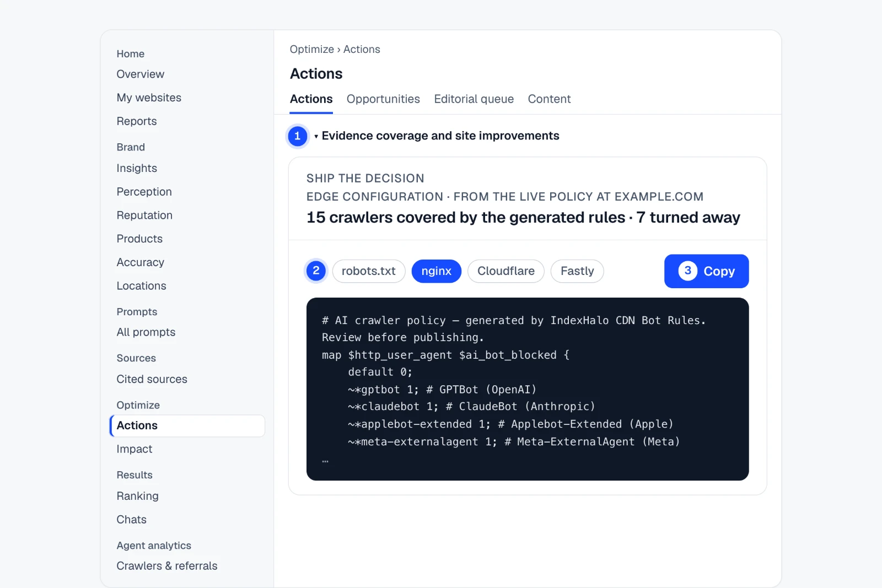The image size is (882, 588).
Task: Select the nginx format pill
Action: pyautogui.click(x=436, y=271)
